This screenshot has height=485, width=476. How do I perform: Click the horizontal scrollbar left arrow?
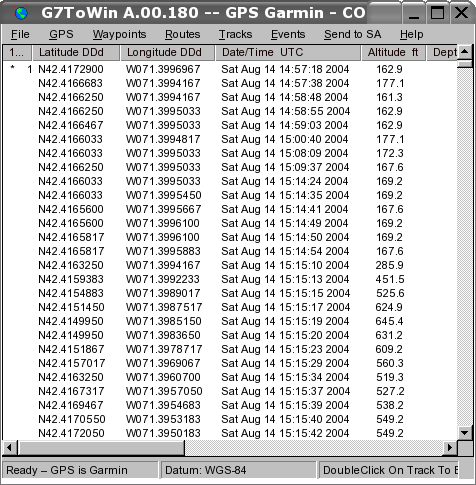tap(9, 447)
